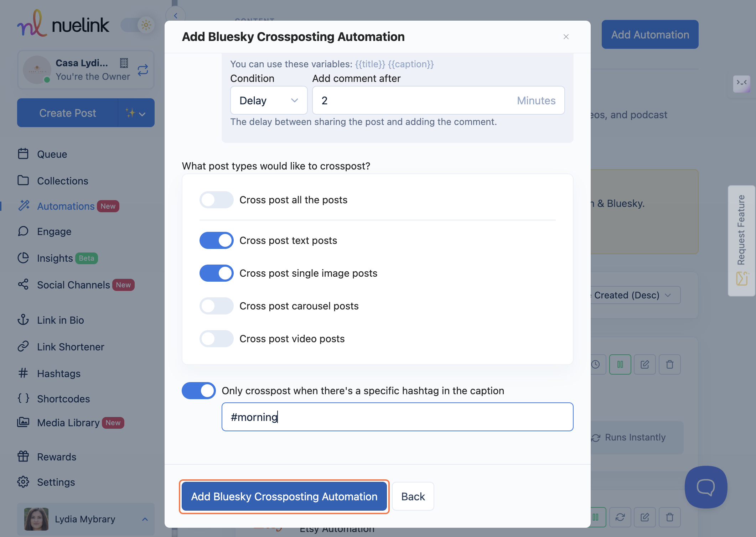Open the Shortcodes braces icon
This screenshot has height=537, width=756.
coord(23,398)
